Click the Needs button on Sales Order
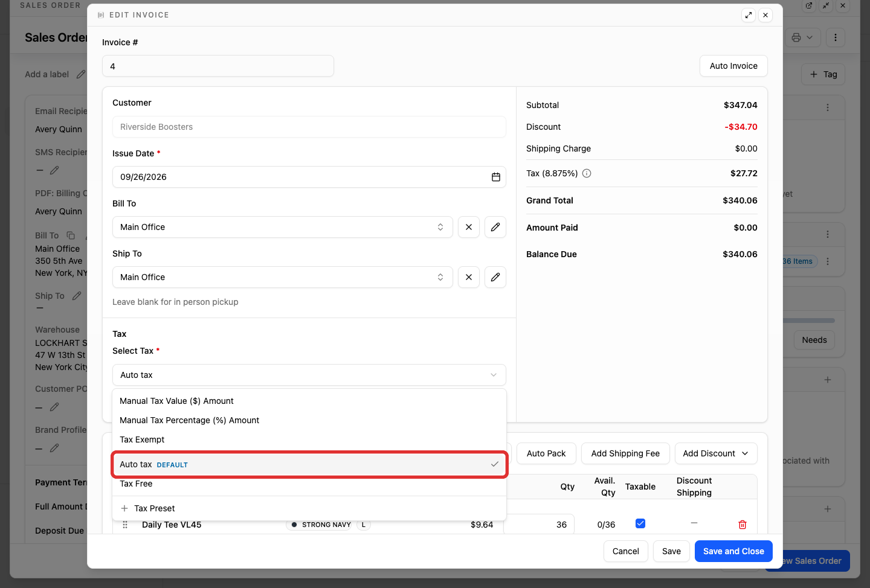 coord(814,340)
